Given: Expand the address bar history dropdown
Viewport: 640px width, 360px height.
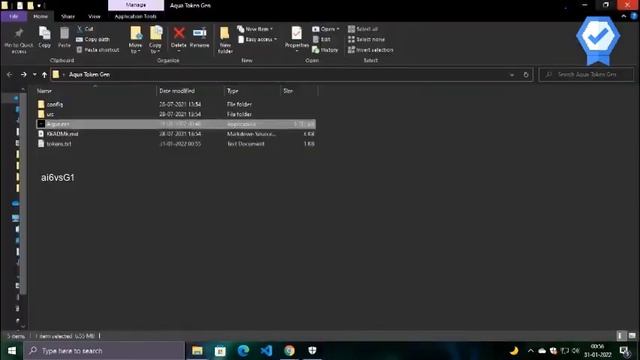Looking at the screenshot, I should click(x=512, y=75).
